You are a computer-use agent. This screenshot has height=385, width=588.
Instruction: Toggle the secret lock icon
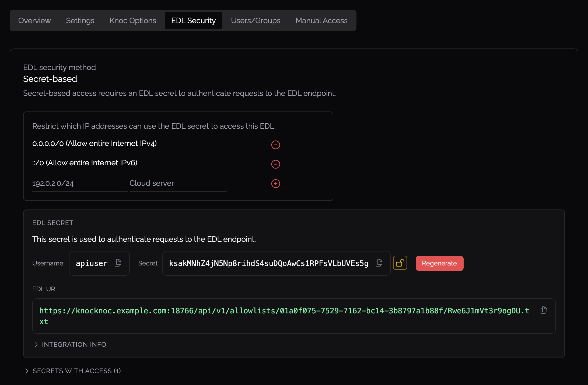(400, 263)
